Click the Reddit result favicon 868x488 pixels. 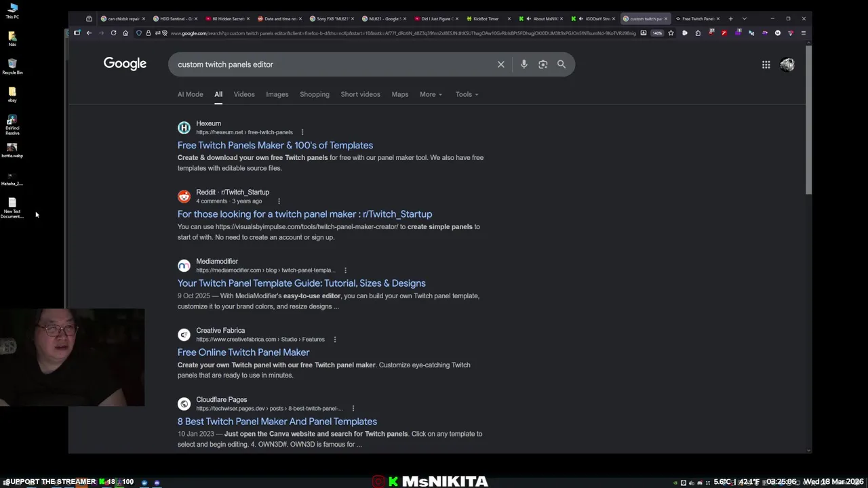(x=184, y=197)
